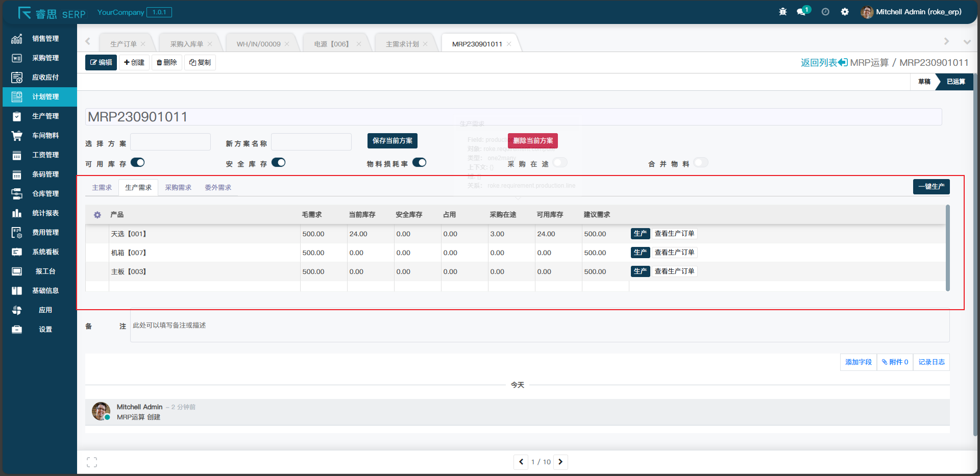Click the bug debug icon in header

click(x=782, y=12)
